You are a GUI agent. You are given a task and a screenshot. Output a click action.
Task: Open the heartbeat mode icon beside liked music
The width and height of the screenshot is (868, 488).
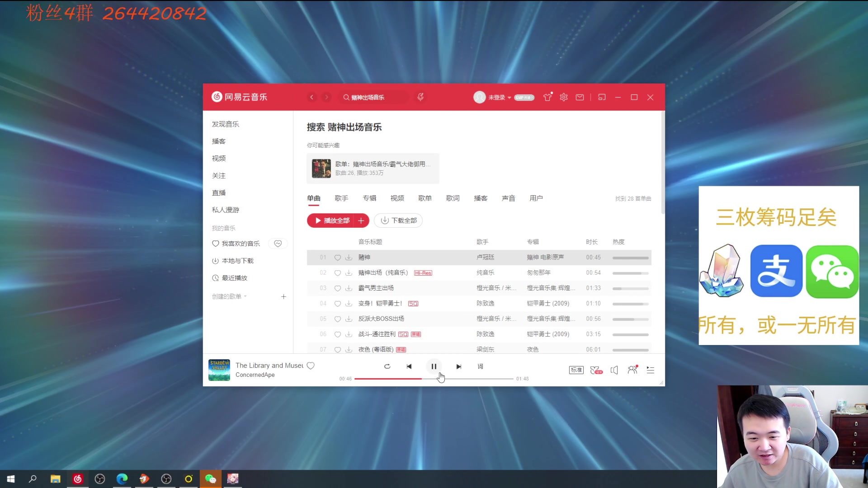pyautogui.click(x=278, y=244)
